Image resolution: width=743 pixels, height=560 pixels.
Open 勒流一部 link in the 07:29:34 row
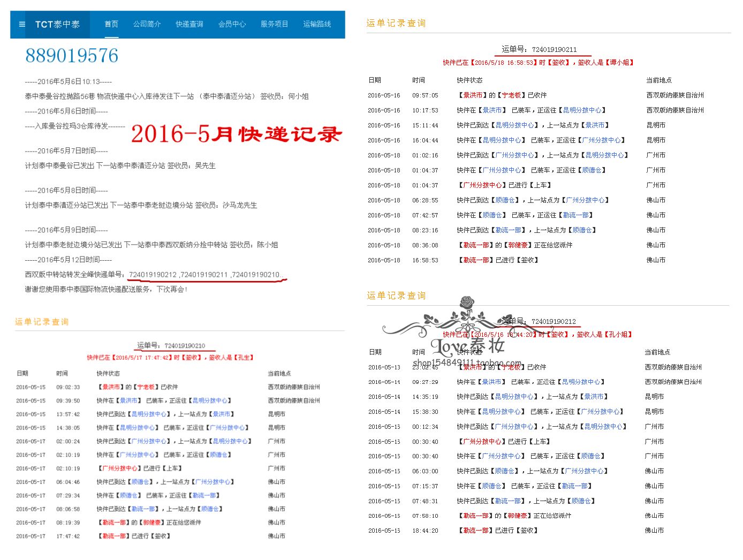204,495
